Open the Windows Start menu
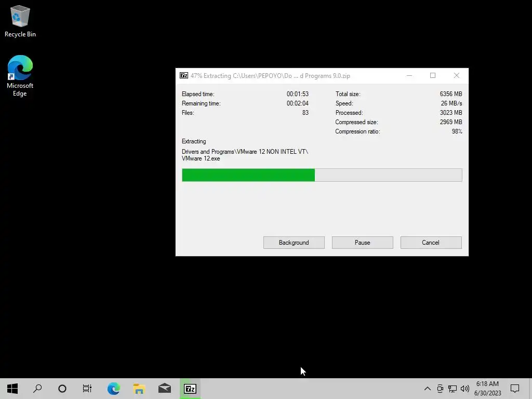This screenshot has width=532, height=399. 12,389
